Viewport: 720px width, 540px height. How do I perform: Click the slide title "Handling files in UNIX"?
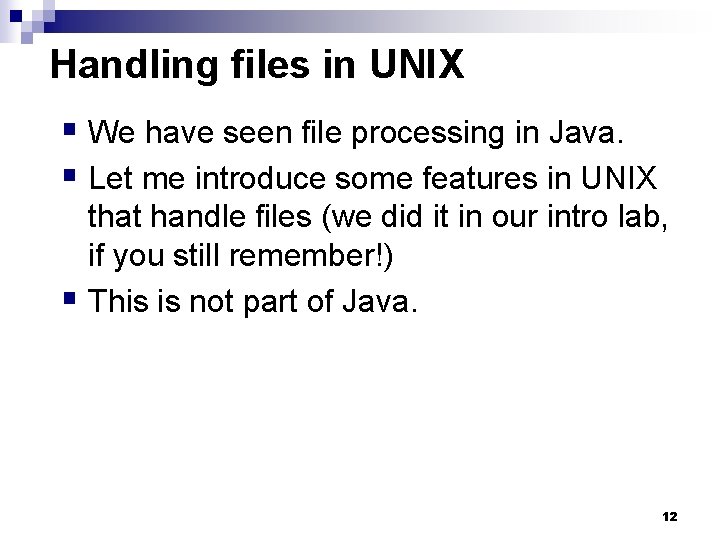click(257, 65)
